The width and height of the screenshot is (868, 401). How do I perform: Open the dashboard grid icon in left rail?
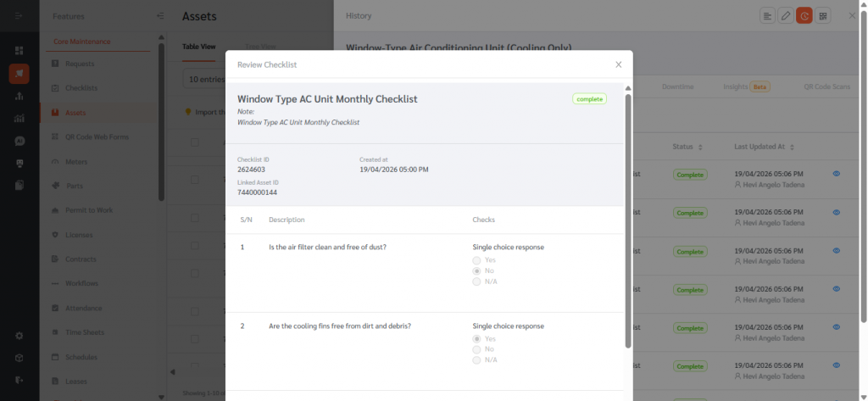coord(19,51)
